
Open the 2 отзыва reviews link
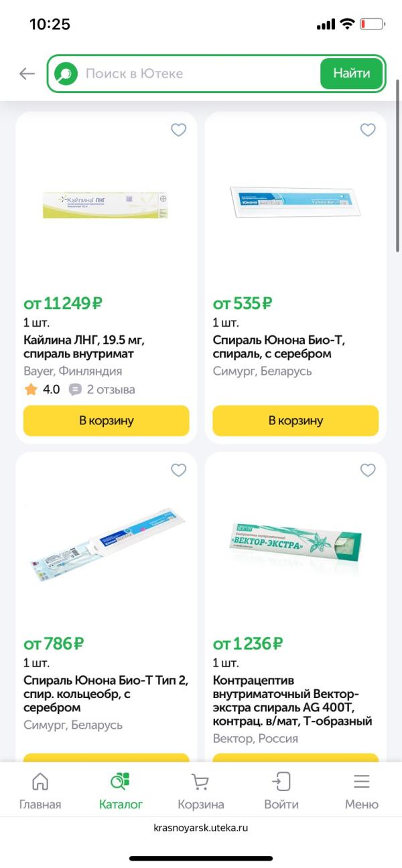click(x=111, y=389)
